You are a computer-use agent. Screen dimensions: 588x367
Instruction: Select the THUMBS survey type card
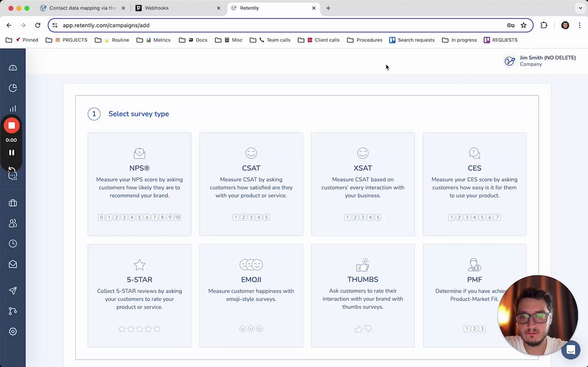pos(362,295)
